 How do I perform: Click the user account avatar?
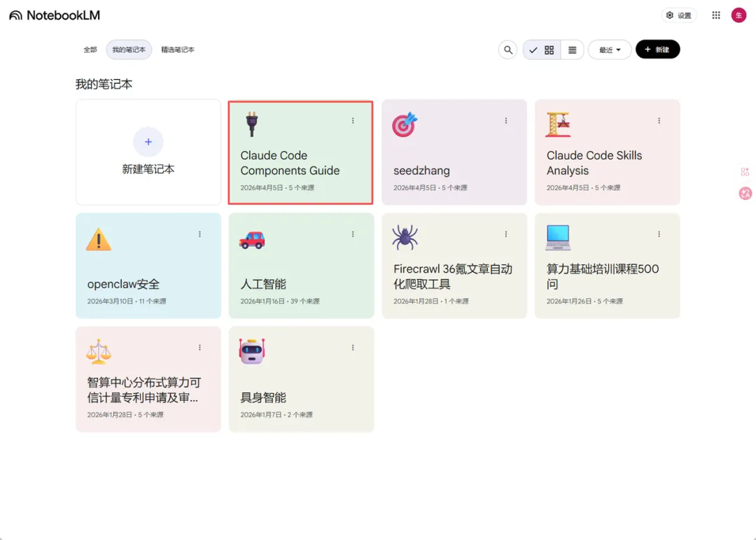(x=738, y=15)
